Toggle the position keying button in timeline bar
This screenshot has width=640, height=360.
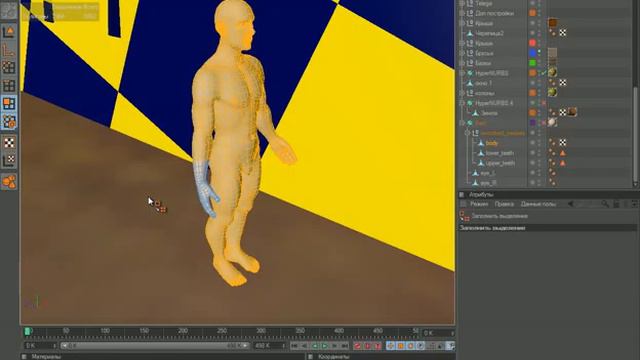(x=391, y=346)
